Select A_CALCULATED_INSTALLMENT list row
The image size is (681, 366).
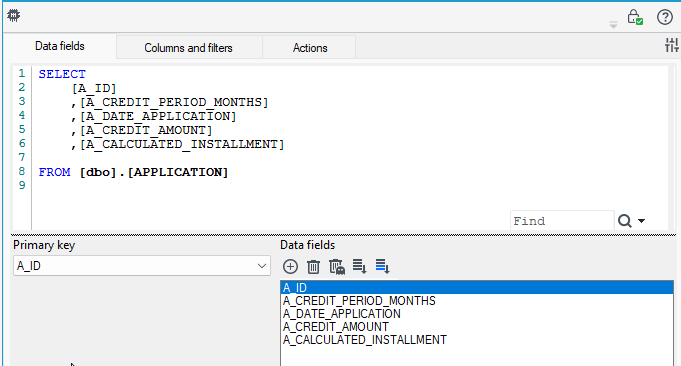[x=477, y=340]
